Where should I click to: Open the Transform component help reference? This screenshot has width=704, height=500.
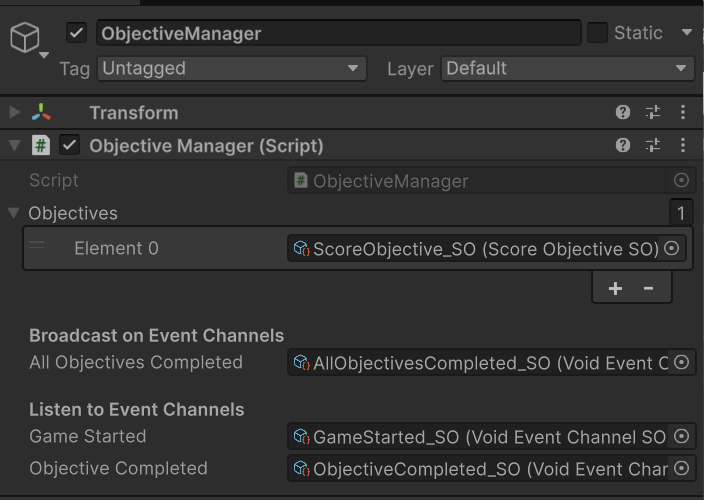click(623, 112)
